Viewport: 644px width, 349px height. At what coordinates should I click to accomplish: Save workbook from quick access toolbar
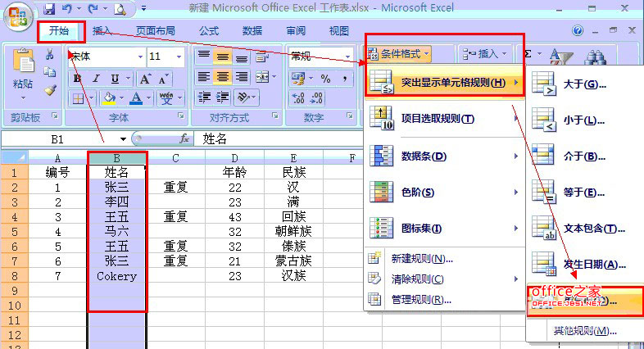point(49,9)
